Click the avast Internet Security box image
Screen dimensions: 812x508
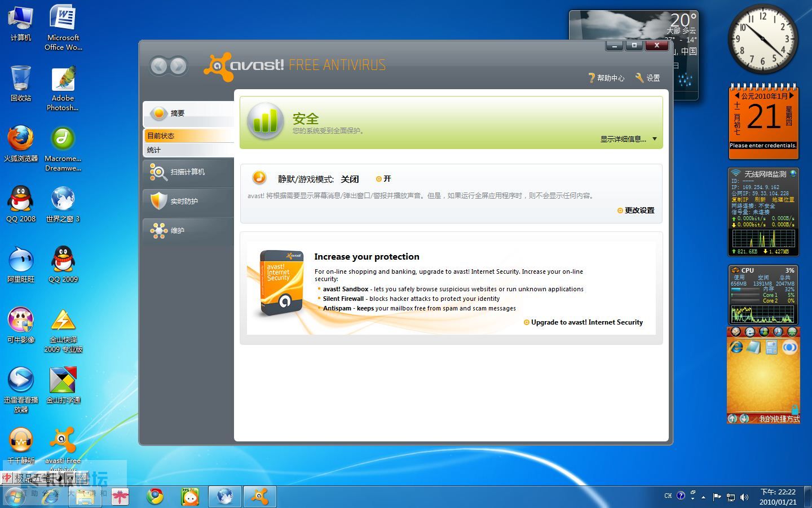(281, 283)
